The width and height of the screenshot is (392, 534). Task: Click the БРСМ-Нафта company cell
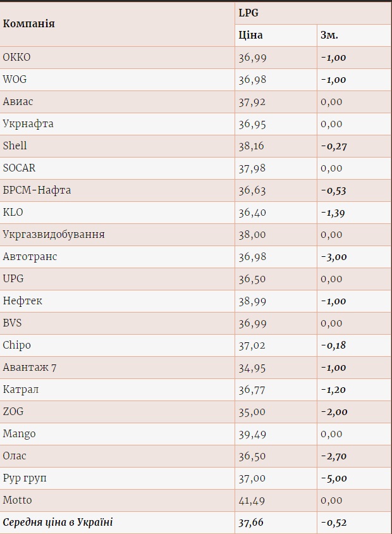coord(117,190)
